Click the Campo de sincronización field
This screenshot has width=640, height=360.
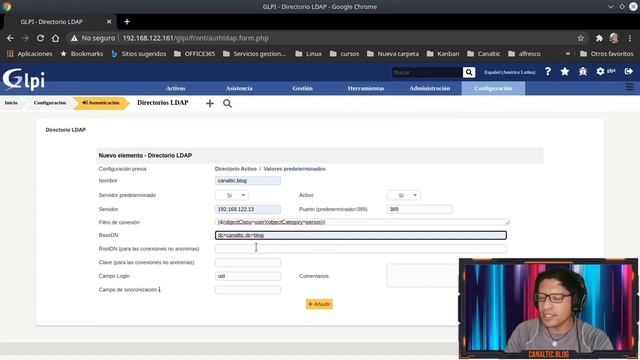(248, 290)
